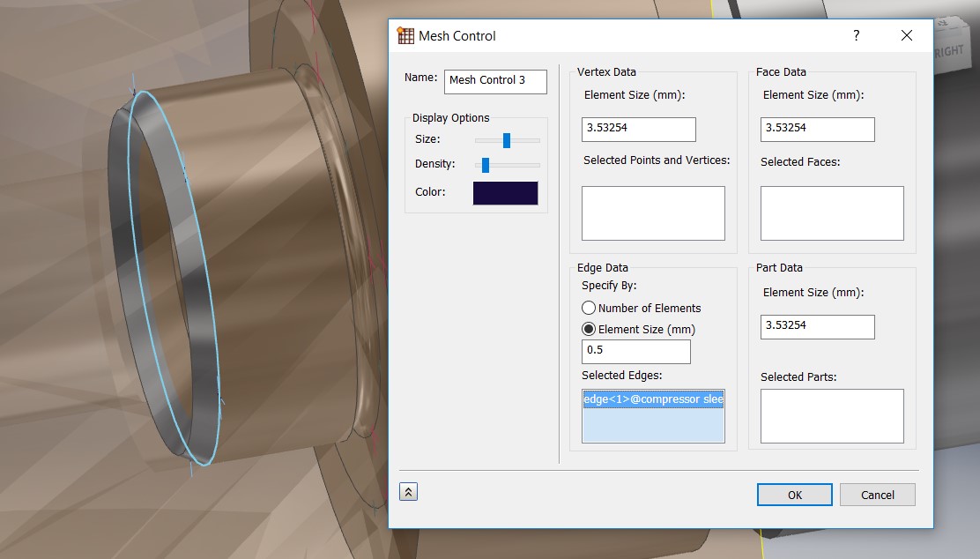Adjust the mesh symbol Size slider
This screenshot has width=980, height=559.
tap(509, 140)
